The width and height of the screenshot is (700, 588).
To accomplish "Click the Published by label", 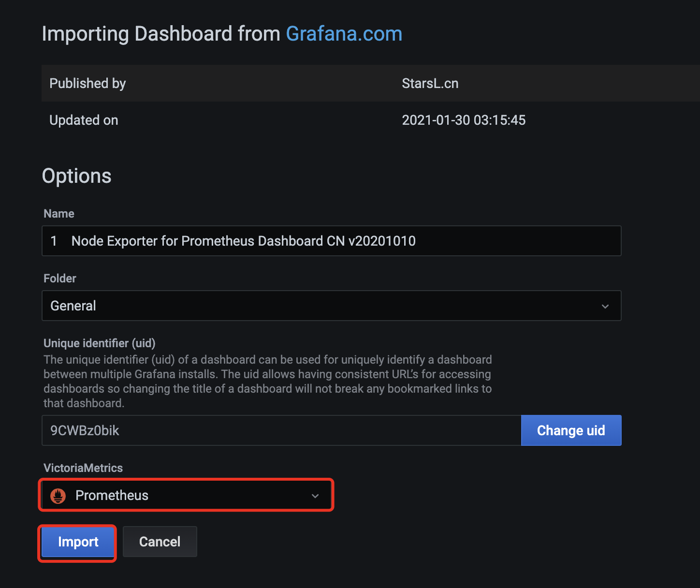I will [x=87, y=83].
